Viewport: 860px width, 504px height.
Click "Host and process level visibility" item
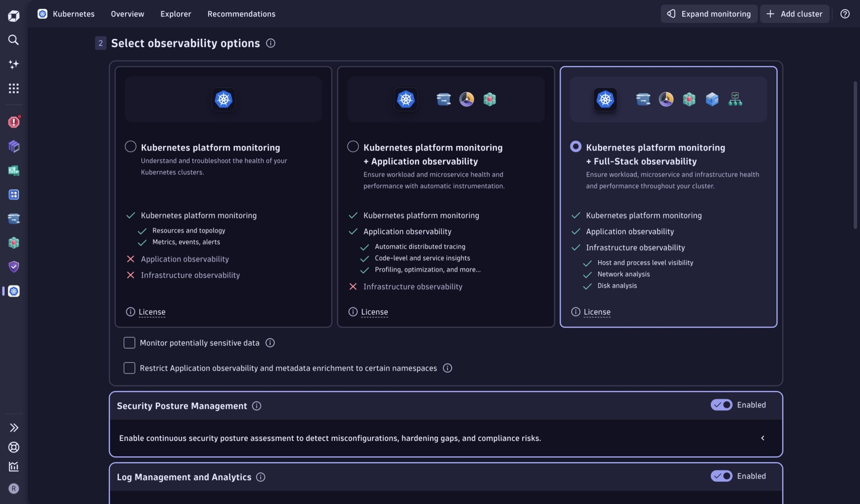click(645, 263)
